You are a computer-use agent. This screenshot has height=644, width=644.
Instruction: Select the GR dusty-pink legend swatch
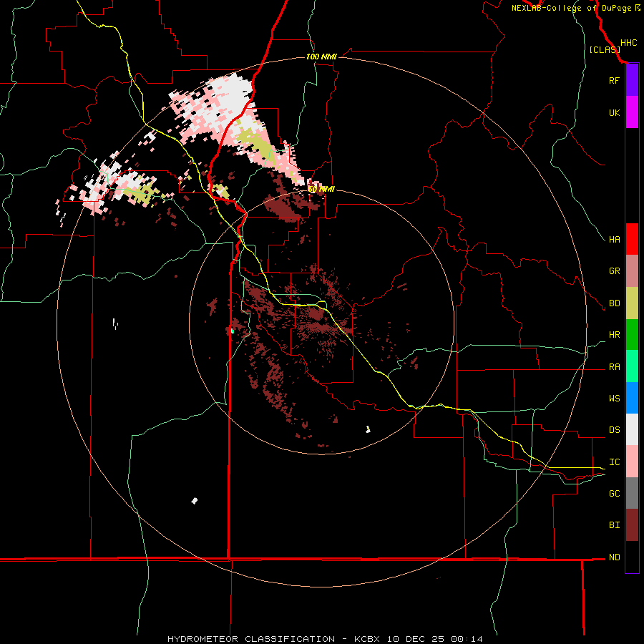click(632, 271)
